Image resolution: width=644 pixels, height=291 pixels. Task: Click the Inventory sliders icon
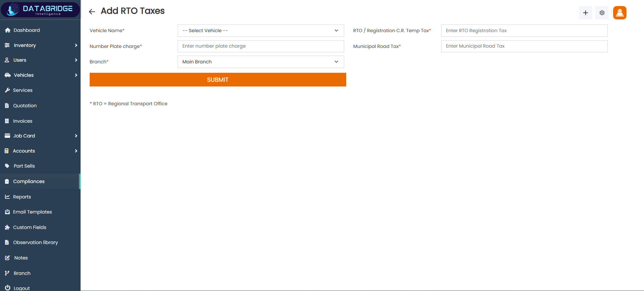[7, 45]
